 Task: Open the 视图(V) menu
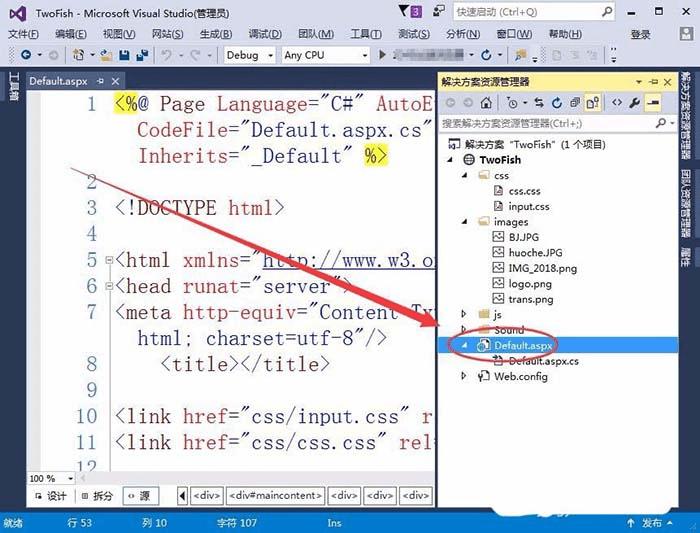coord(119,34)
